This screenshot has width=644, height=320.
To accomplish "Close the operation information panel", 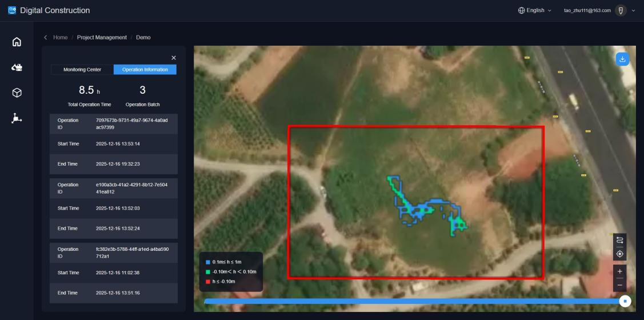I will coord(174,58).
